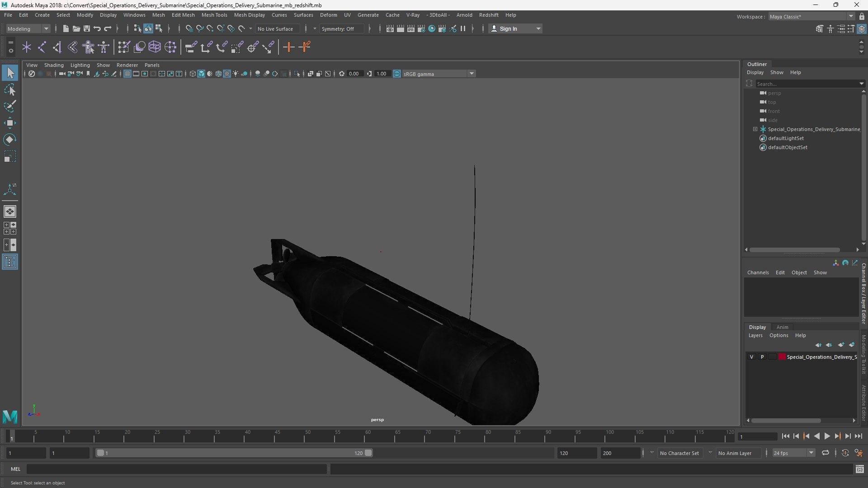Screen dimensions: 868x488
Task: Toggle the loop playback button
Action: tap(826, 453)
